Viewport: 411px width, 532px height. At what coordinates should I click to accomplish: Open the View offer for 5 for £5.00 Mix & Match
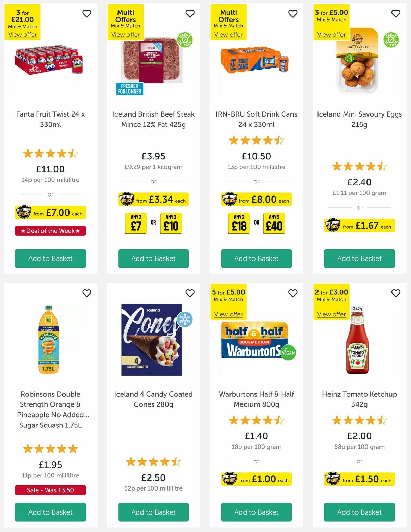[x=228, y=314]
